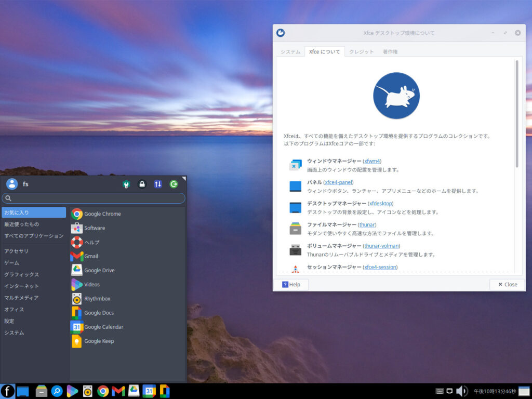The image size is (532, 399).
Task: Click the keyboard indicator in the tray
Action: coord(439,391)
